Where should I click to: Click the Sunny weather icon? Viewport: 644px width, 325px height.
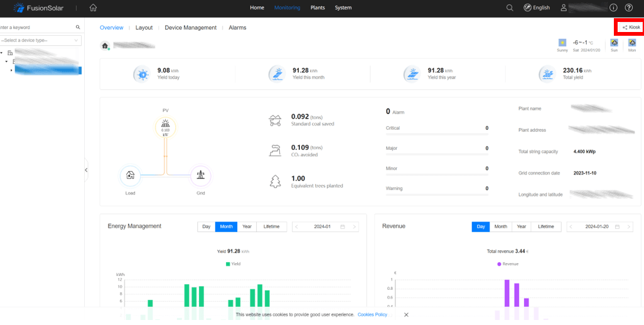tap(562, 42)
